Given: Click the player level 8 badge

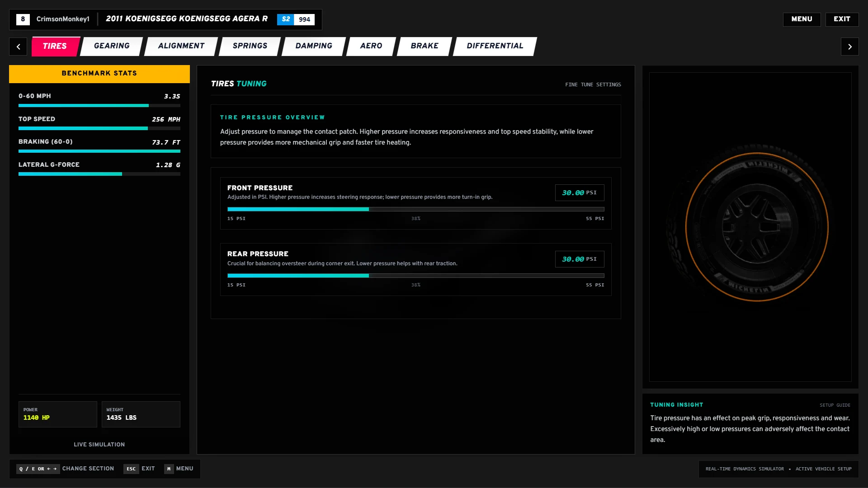Looking at the screenshot, I should tap(23, 19).
